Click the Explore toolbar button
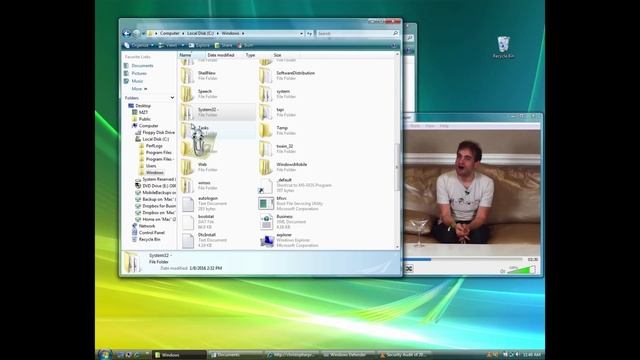640x360 pixels. tap(199, 45)
